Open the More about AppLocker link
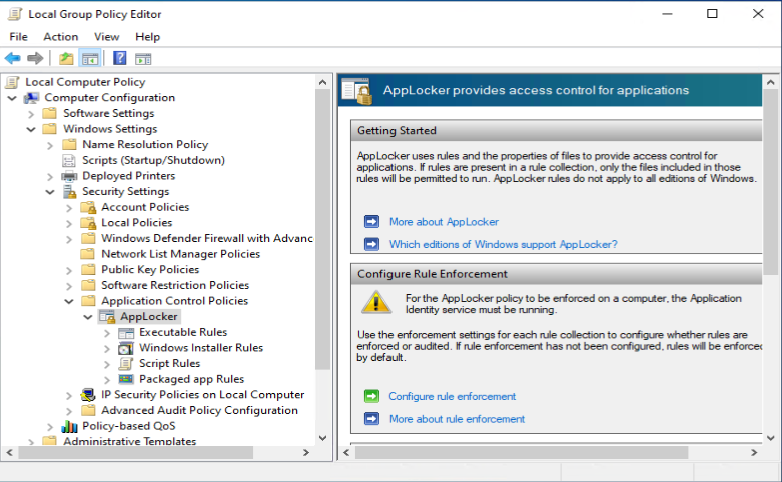This screenshot has width=782, height=482. coord(443,222)
